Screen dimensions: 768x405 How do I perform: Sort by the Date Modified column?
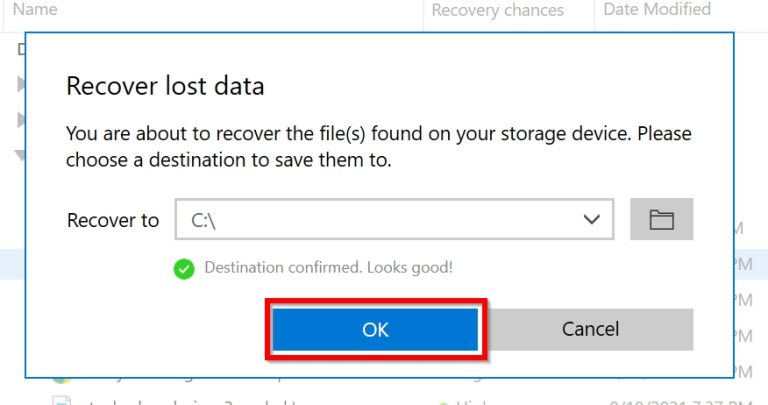657,10
